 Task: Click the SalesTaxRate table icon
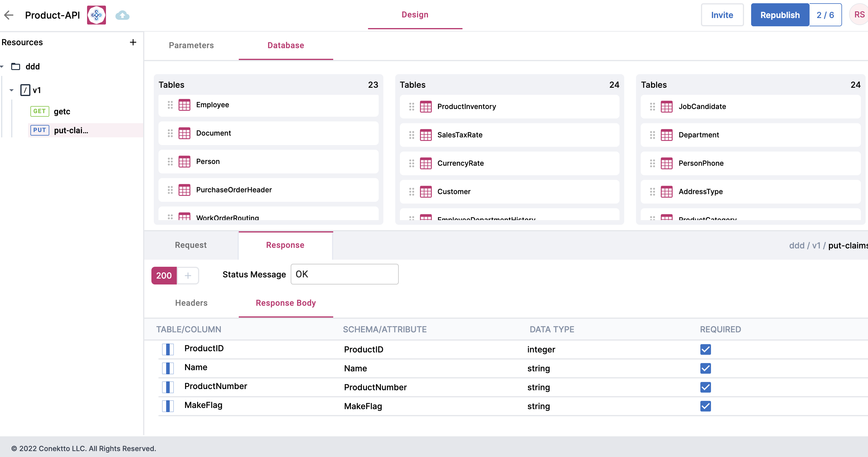[426, 135]
